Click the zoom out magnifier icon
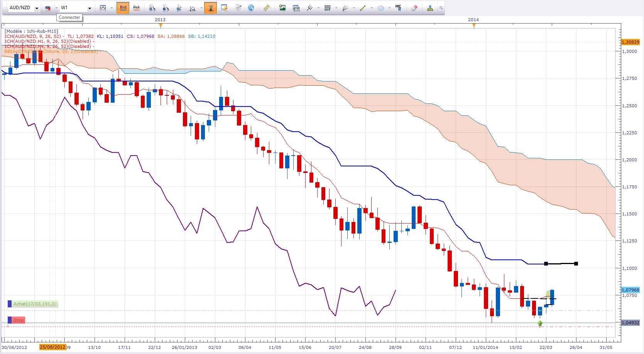 tap(166, 8)
